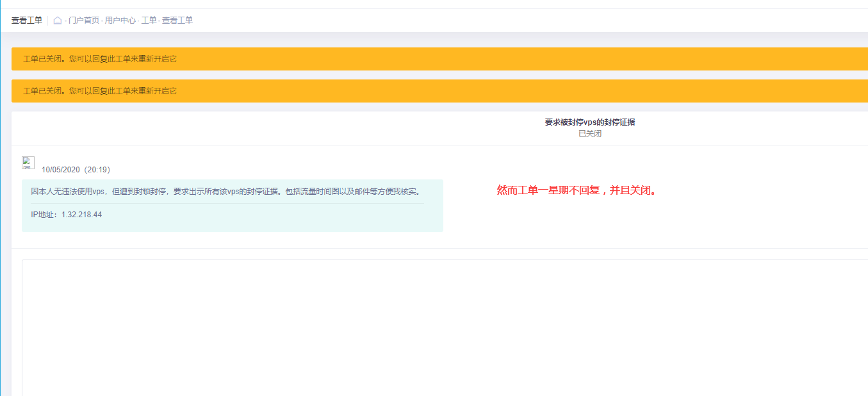Click blank space in the light green message bubble
The image size is (868, 396).
(288, 221)
